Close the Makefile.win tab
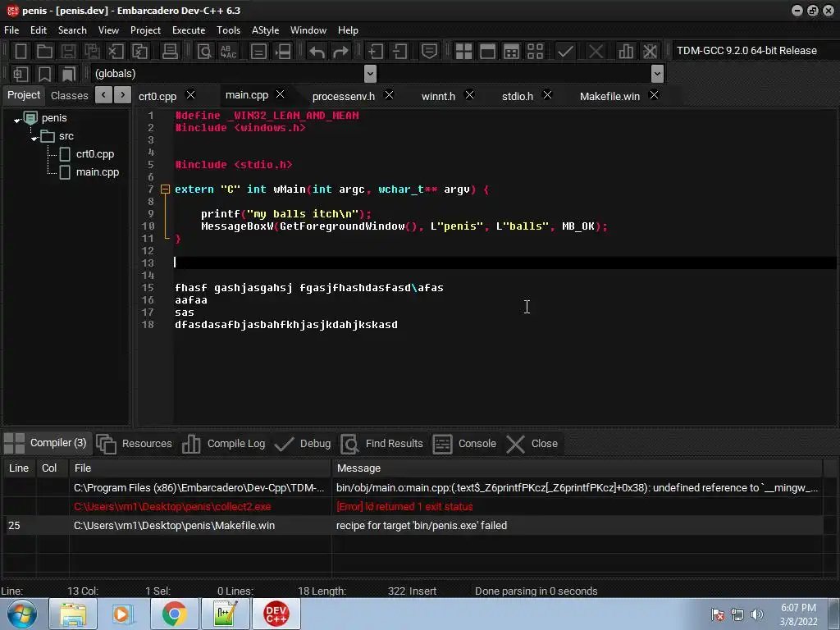The image size is (840, 630). [x=654, y=95]
